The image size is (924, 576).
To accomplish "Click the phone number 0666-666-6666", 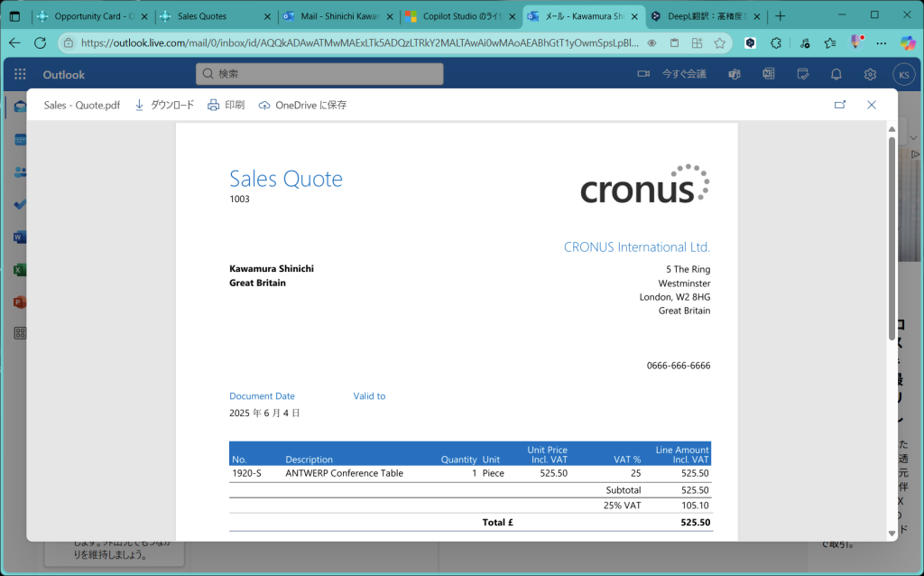I will pos(679,366).
